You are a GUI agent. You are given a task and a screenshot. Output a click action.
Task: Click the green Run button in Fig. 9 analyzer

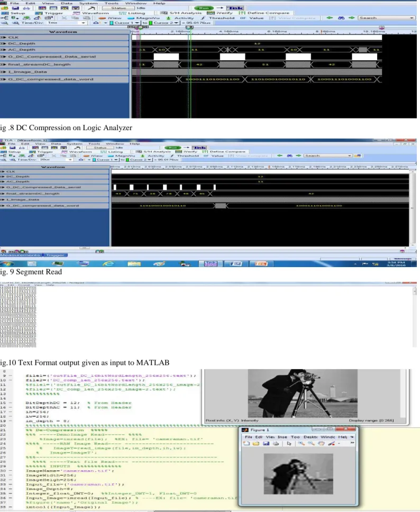172,148
